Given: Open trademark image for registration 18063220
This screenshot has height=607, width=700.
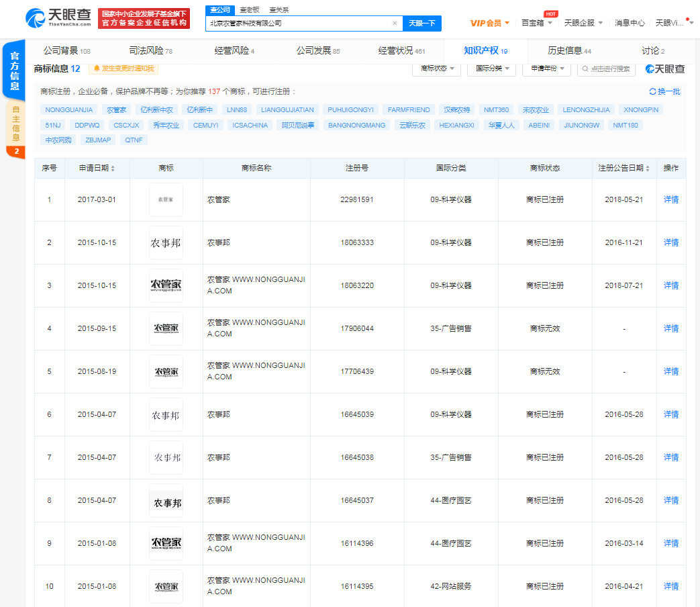Looking at the screenshot, I should coord(166,285).
